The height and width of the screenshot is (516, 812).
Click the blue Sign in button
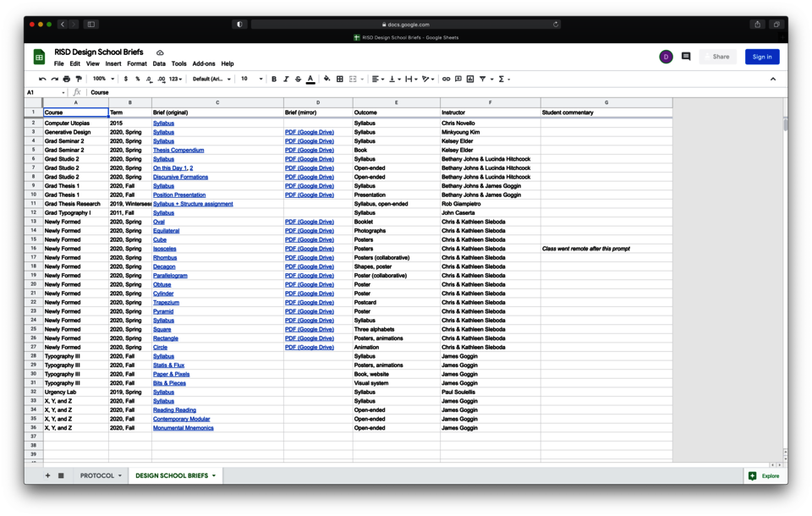[762, 57]
